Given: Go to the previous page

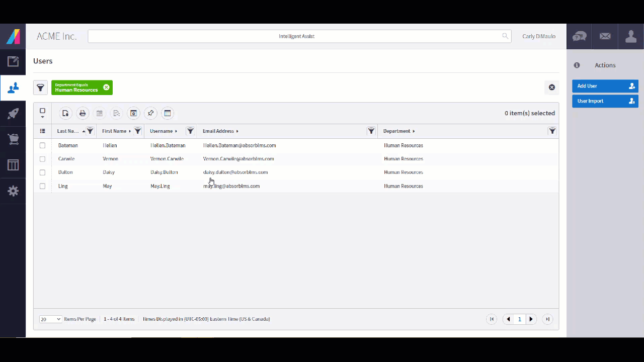Looking at the screenshot, I should [x=509, y=319].
